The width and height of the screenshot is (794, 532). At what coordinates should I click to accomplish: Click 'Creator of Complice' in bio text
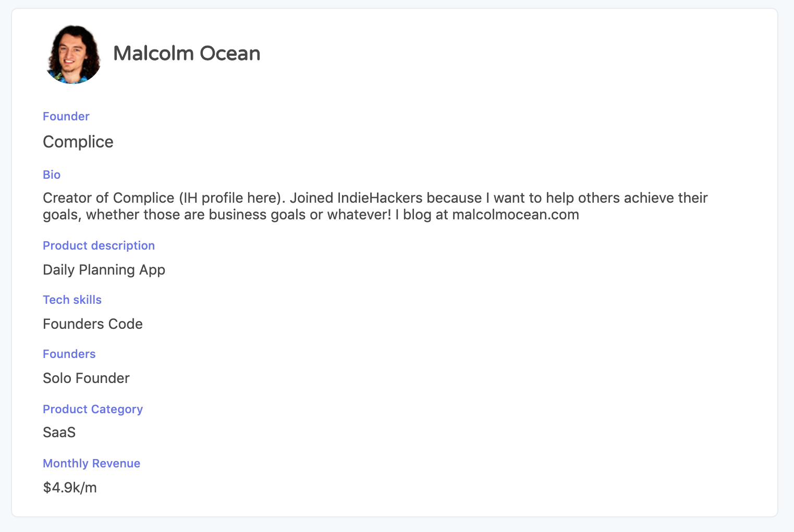tap(108, 198)
